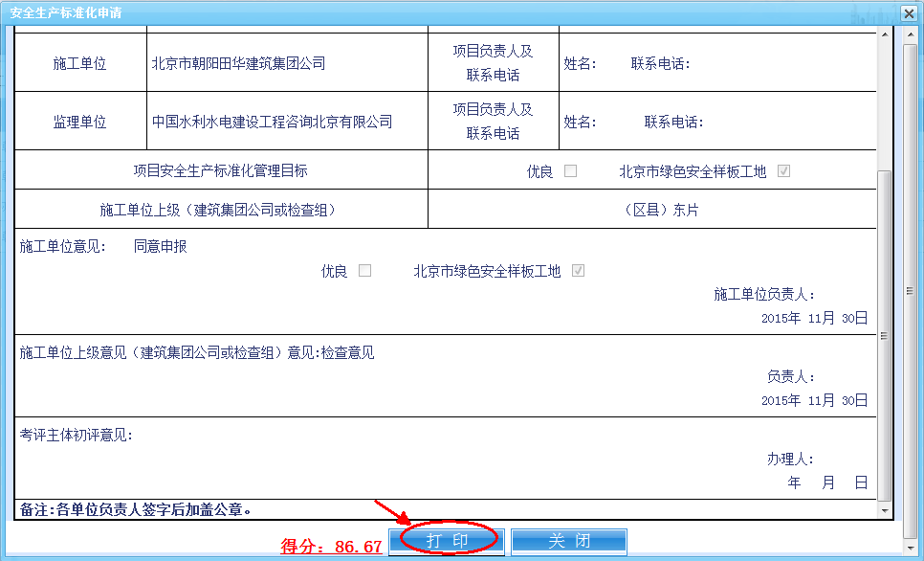Click the 打印 print button
The height and width of the screenshot is (561, 924).
click(x=448, y=542)
